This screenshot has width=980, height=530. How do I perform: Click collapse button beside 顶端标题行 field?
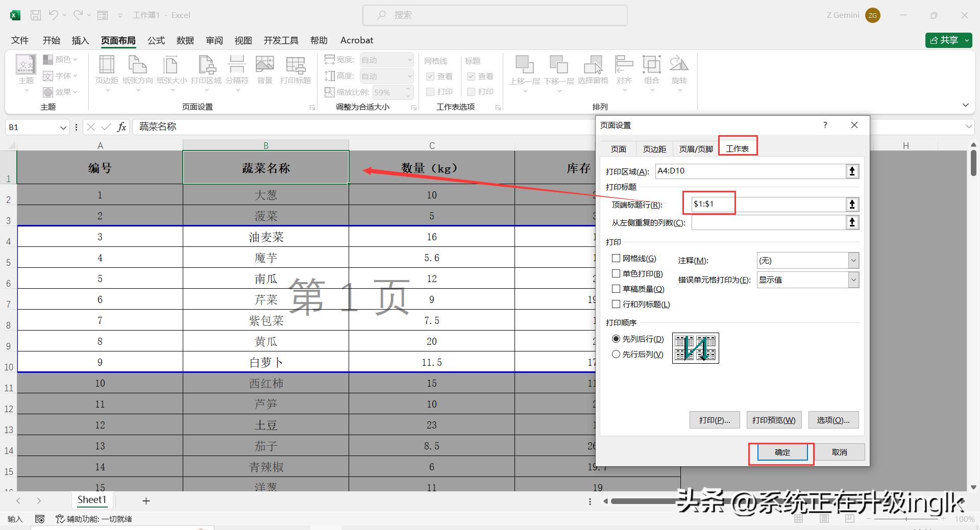tap(852, 205)
